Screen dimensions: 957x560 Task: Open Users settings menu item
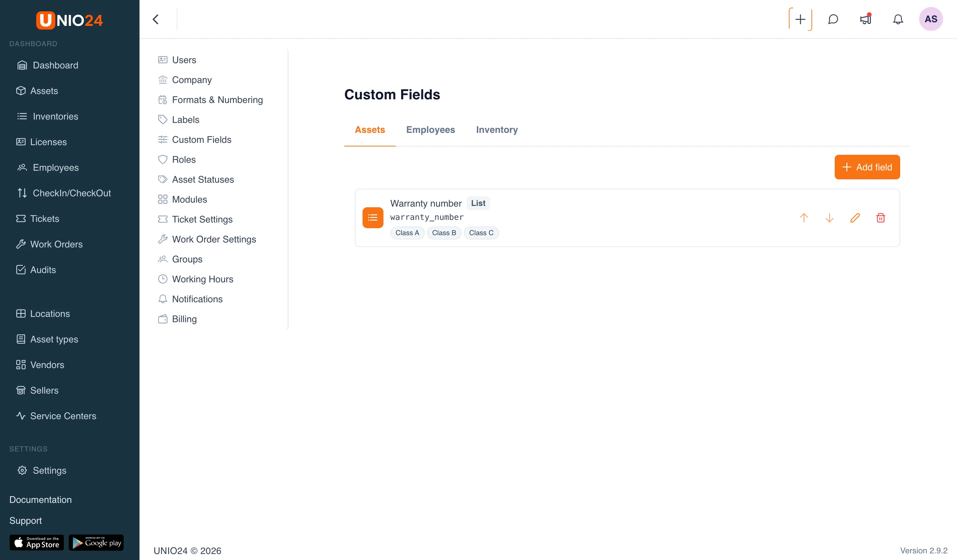pyautogui.click(x=177, y=60)
